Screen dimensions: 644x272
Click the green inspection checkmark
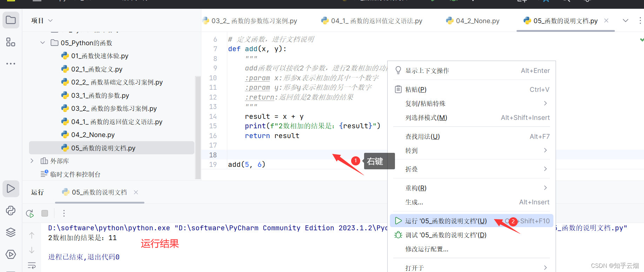(x=642, y=40)
